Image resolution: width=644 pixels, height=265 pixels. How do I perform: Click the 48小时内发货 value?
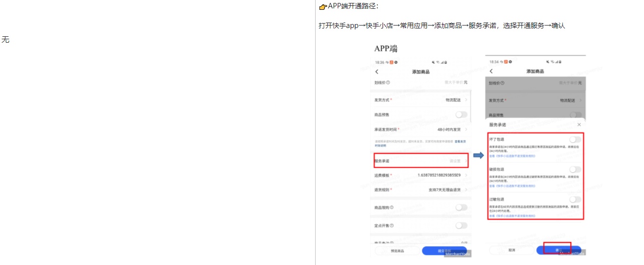click(448, 130)
